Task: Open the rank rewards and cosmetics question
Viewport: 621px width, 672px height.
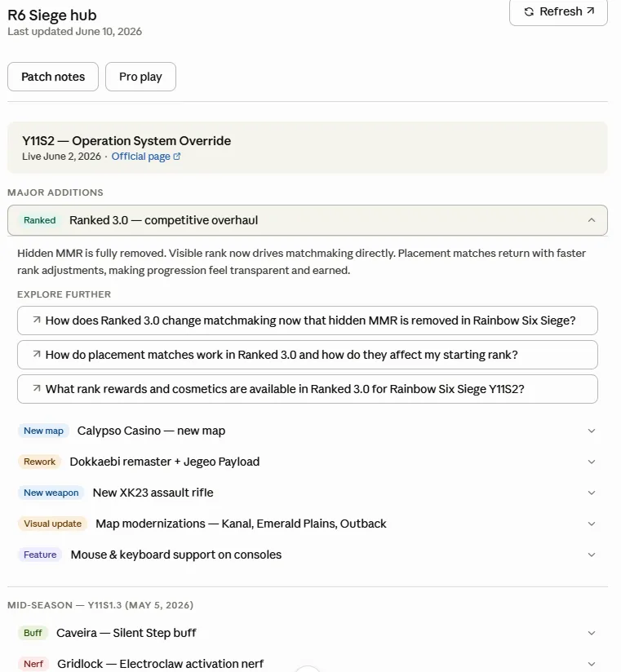Action: click(308, 389)
